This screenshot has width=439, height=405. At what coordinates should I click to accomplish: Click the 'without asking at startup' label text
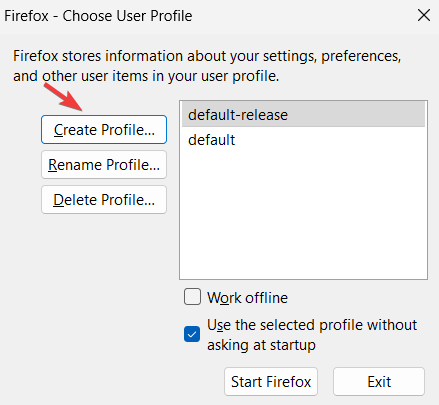(x=312, y=335)
